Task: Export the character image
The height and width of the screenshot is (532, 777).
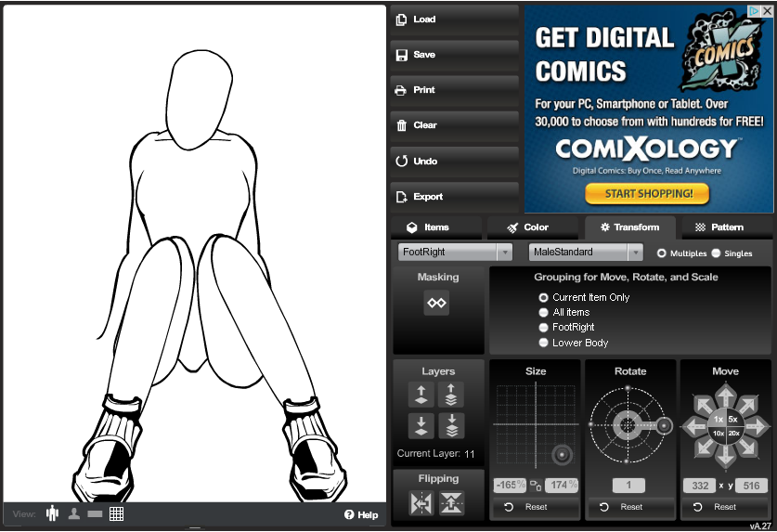Action: (x=454, y=197)
